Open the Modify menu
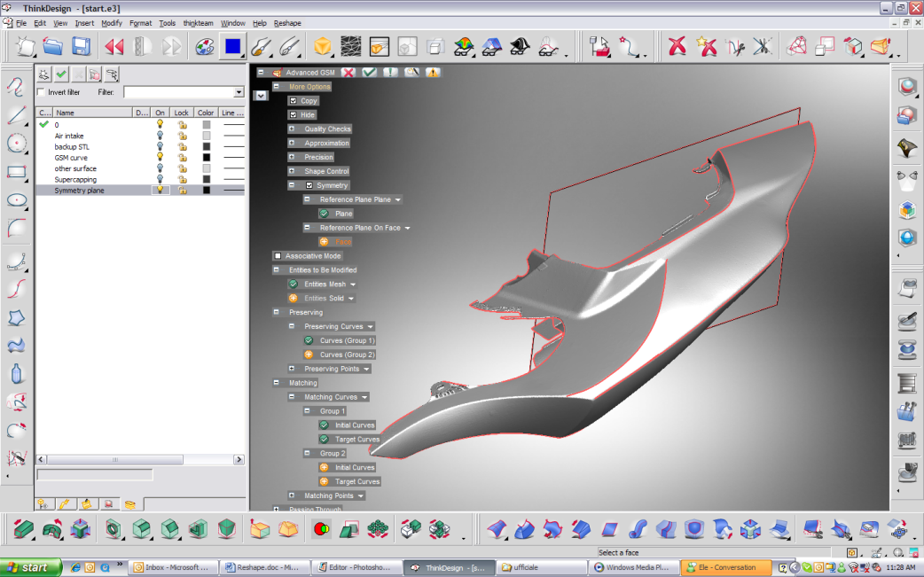This screenshot has width=924, height=577. point(112,23)
